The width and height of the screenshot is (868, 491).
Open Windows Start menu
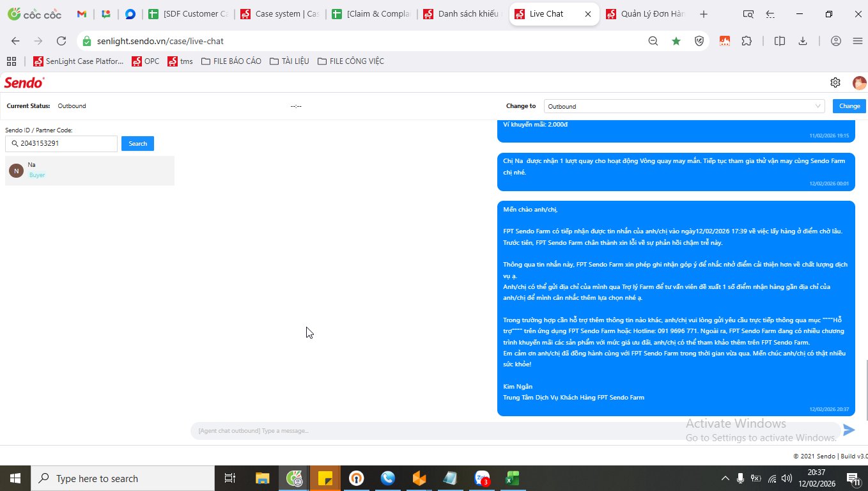[x=15, y=478]
